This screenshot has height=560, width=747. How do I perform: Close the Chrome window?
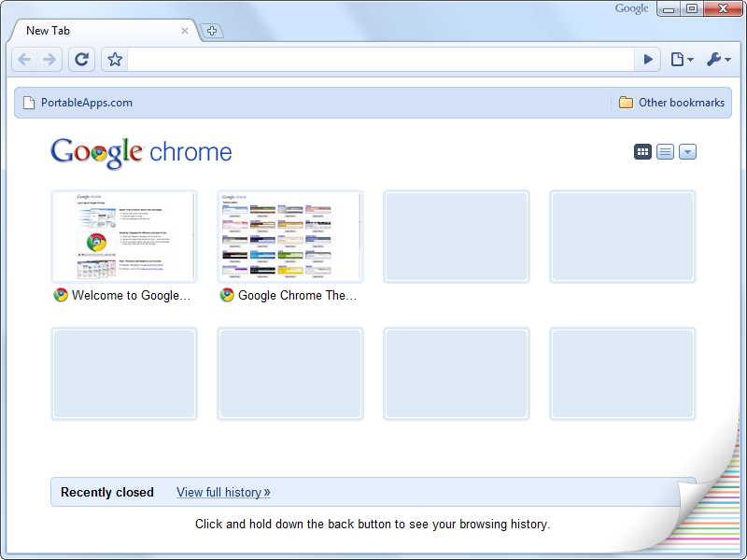[x=723, y=9]
